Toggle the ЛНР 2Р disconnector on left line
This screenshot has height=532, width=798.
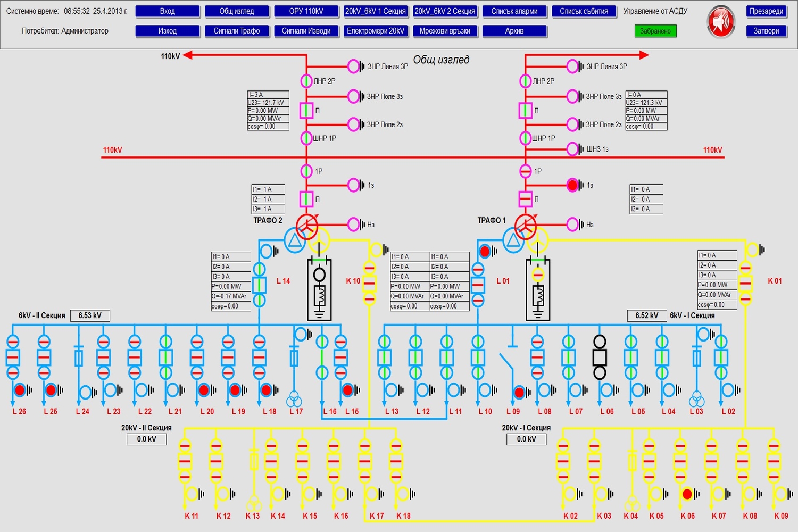click(x=306, y=81)
